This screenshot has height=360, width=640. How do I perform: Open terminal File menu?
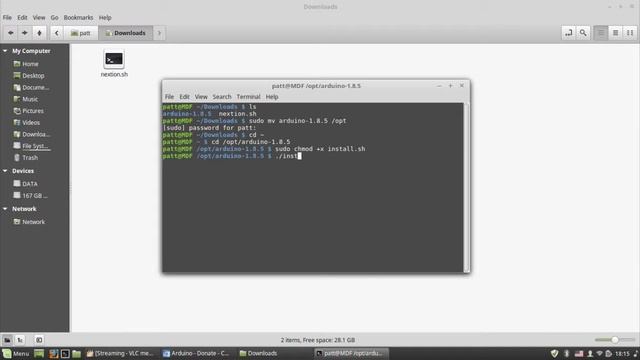click(x=169, y=97)
